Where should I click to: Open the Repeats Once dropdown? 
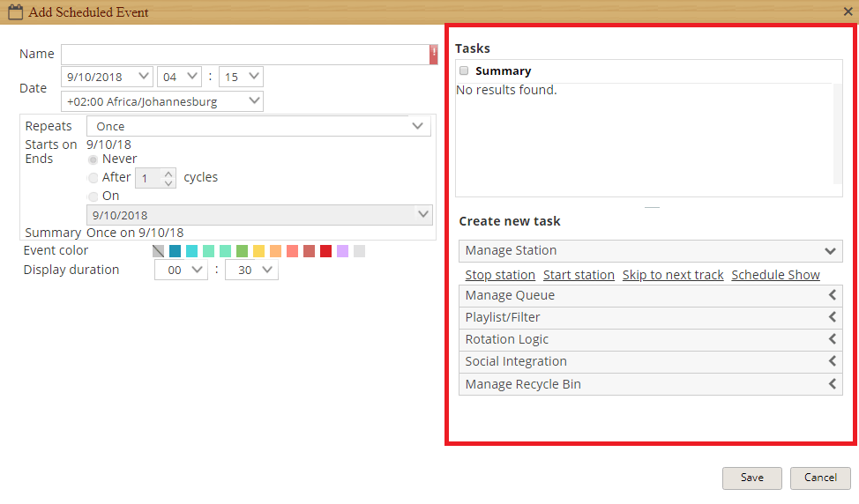(x=258, y=126)
